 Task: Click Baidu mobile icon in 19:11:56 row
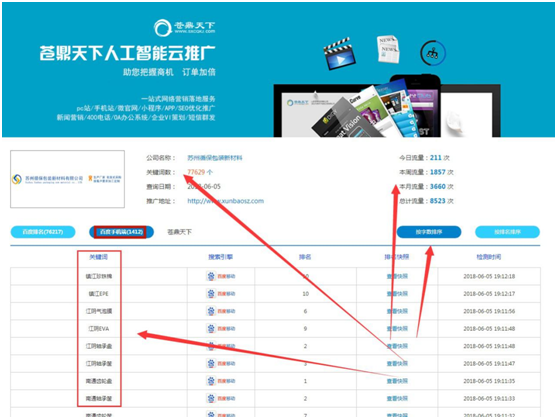(211, 311)
